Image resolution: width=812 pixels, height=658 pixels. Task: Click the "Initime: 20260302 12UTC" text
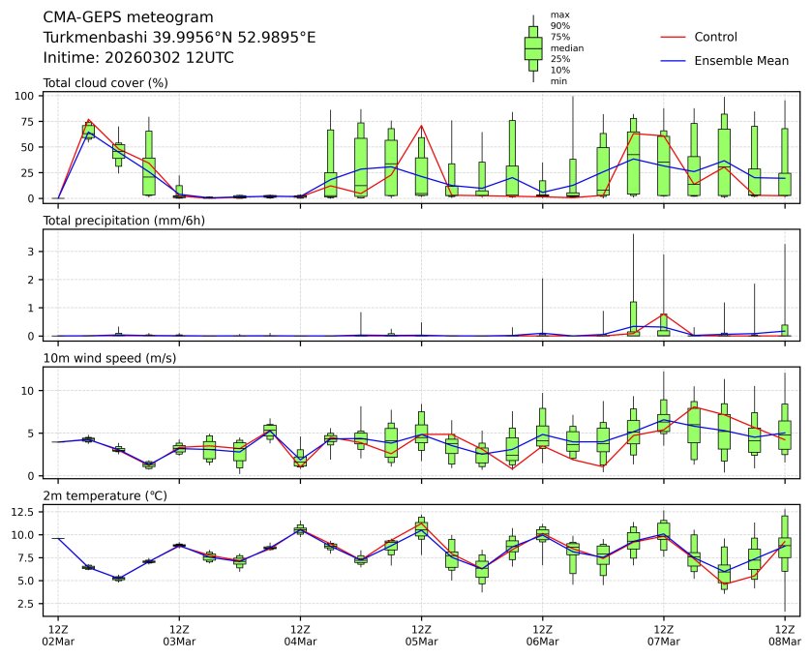[x=138, y=58]
